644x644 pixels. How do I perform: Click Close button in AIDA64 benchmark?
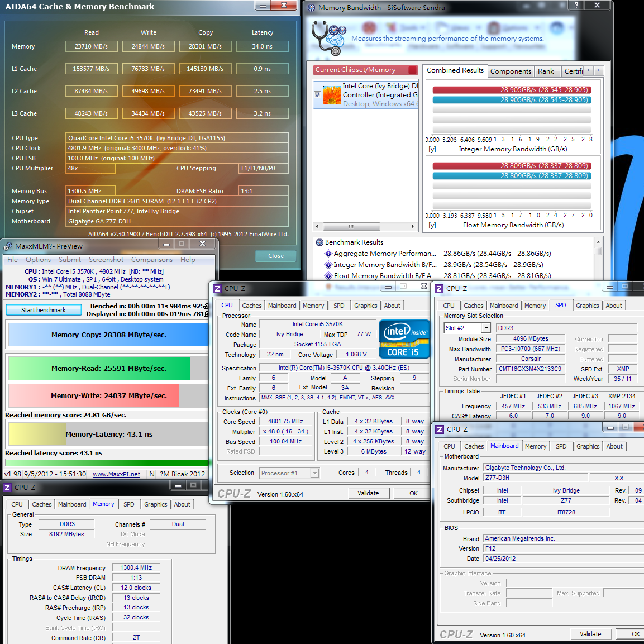point(275,256)
